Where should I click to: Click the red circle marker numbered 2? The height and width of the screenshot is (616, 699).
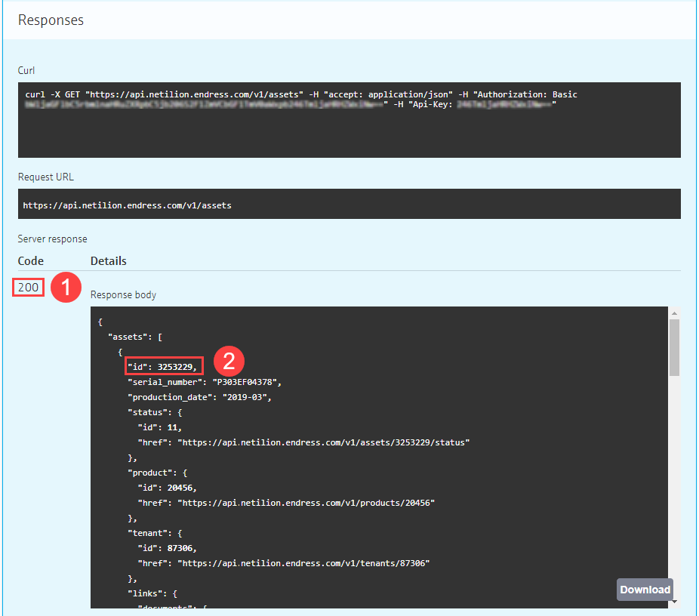pyautogui.click(x=228, y=360)
